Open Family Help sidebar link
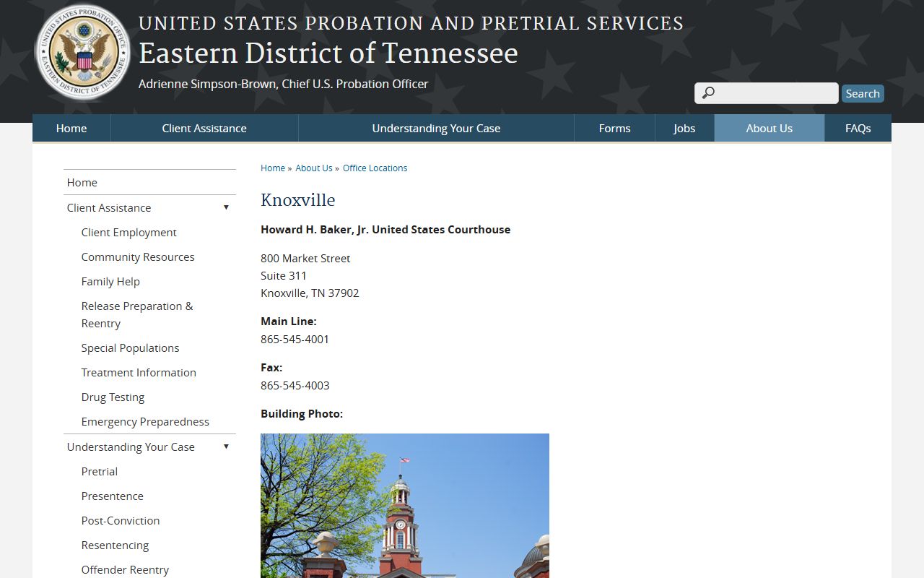The image size is (924, 578). coord(110,281)
